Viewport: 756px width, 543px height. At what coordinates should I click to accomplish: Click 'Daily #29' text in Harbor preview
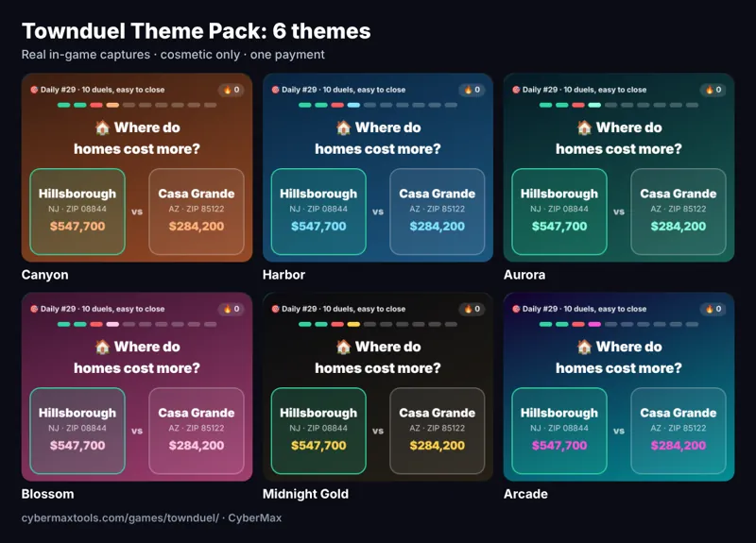pos(299,90)
